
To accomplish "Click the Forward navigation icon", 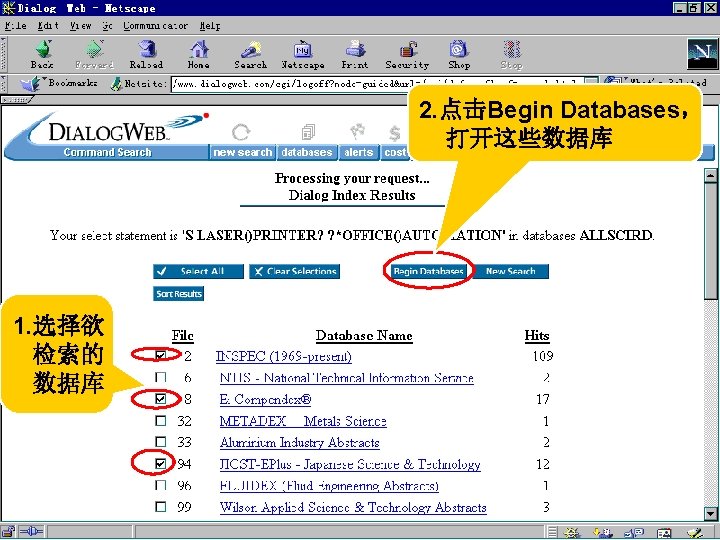I will (94, 55).
